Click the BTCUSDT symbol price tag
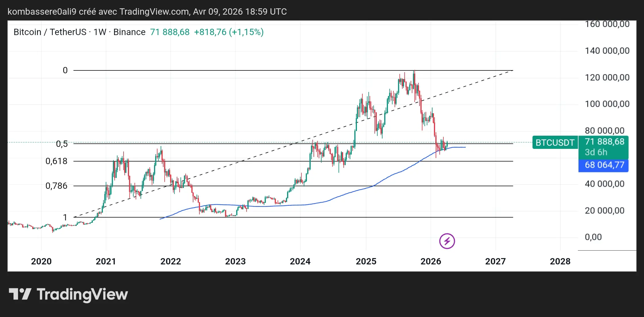Screen dimensions: 644x317 coord(555,143)
